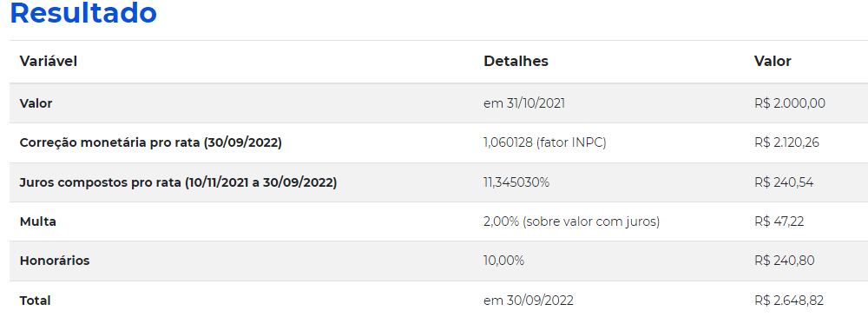Click Correção monetária pro rata row label
This screenshot has height=324, width=868.
click(150, 143)
